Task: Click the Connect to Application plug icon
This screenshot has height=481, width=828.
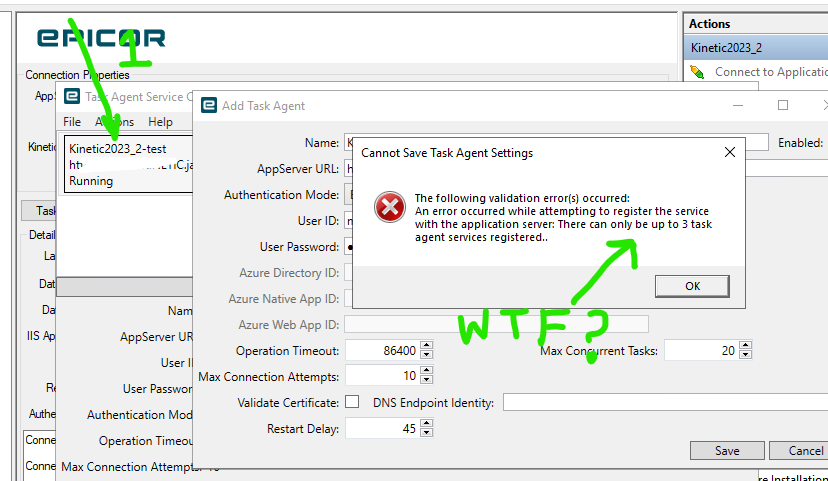Action: click(x=697, y=72)
